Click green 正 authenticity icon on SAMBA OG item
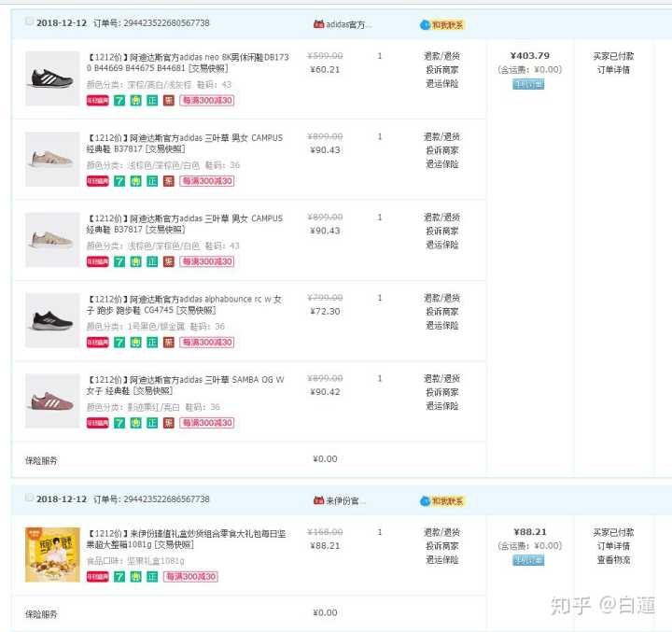672x632 pixels. (x=152, y=423)
